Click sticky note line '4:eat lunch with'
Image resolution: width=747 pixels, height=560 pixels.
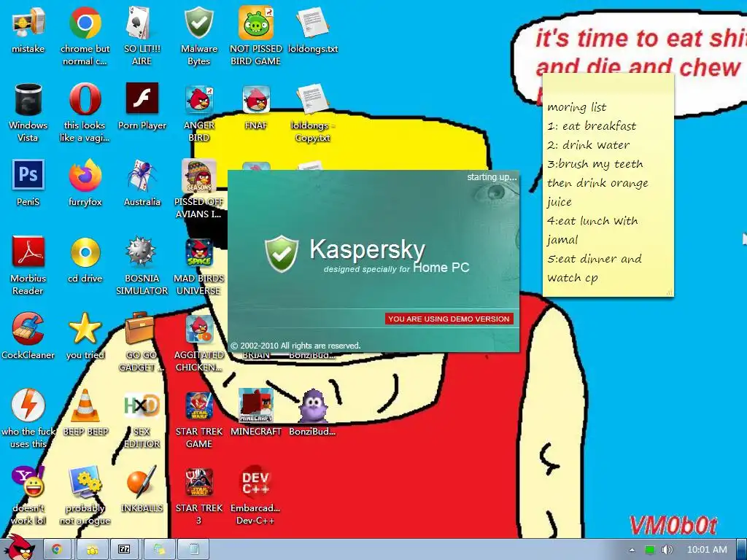pyautogui.click(x=592, y=221)
